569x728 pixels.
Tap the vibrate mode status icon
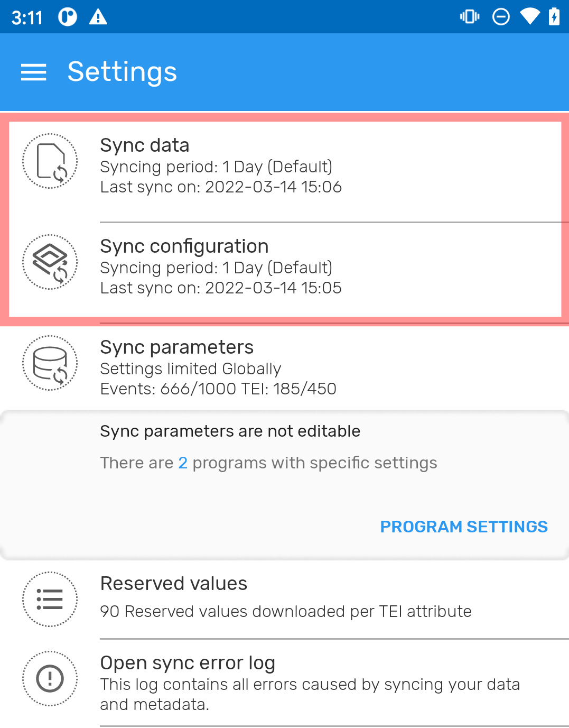[x=470, y=17]
